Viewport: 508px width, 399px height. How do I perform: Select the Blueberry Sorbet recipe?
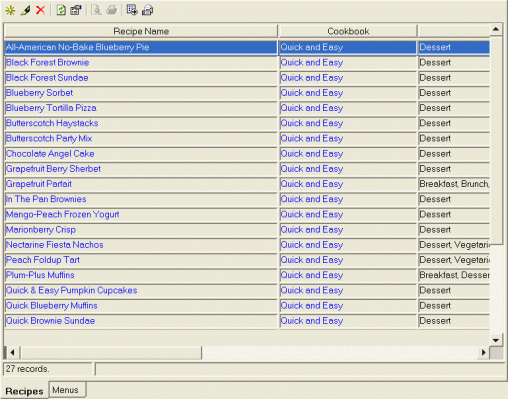tap(141, 93)
